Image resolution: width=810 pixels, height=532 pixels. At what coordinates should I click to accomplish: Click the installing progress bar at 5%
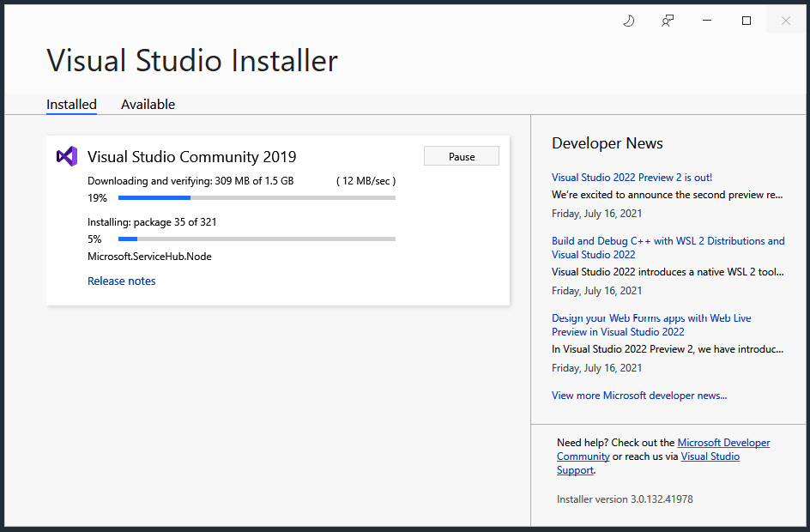pyautogui.click(x=257, y=239)
